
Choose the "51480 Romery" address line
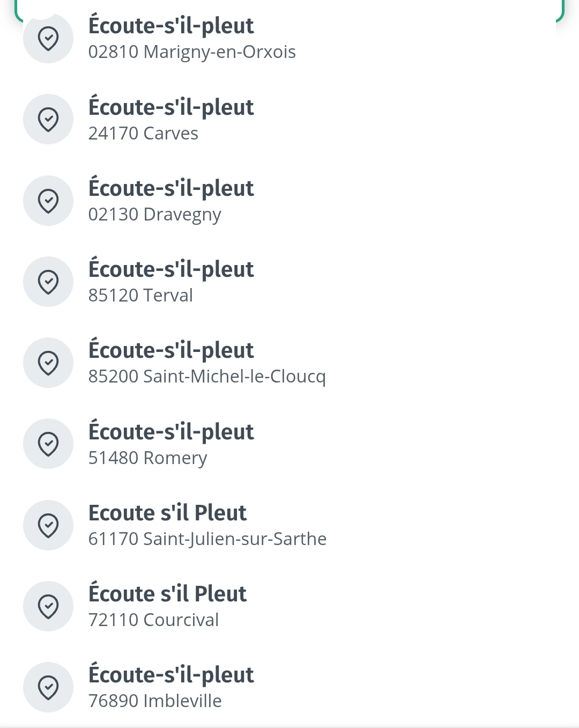(x=147, y=458)
